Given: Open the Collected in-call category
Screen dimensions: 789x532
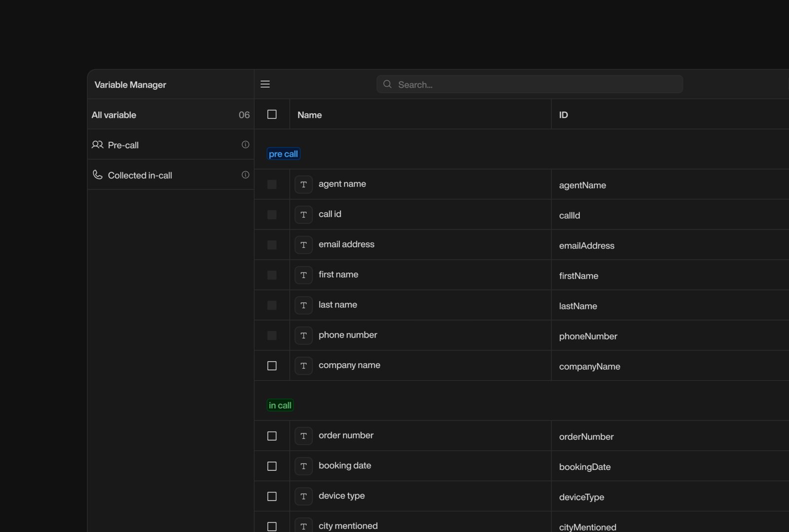Looking at the screenshot, I should [x=171, y=175].
